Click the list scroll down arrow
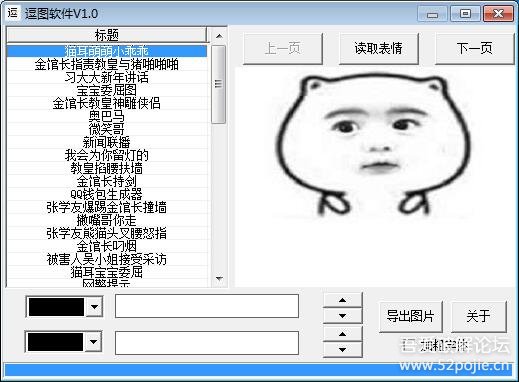 [219, 278]
